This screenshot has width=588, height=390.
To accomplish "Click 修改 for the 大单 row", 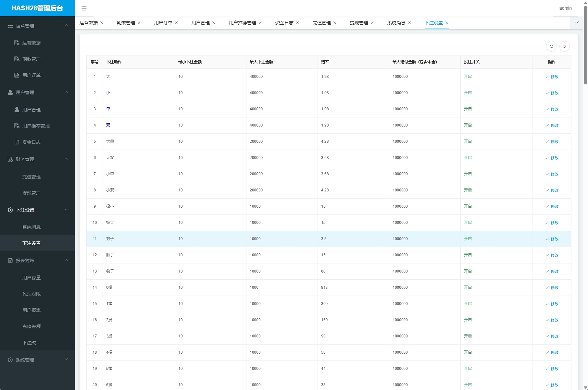I will [552, 142].
